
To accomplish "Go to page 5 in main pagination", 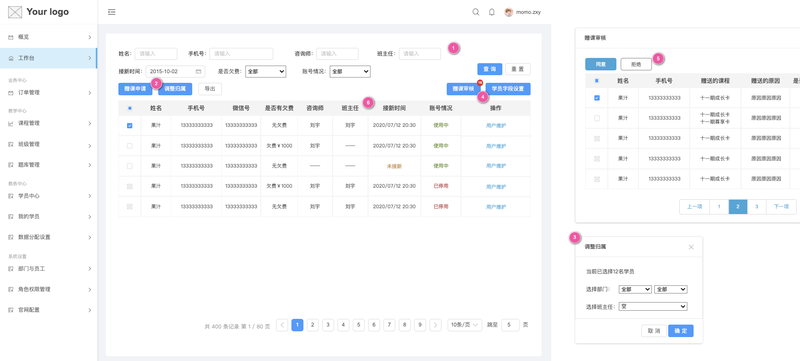I will 359,325.
